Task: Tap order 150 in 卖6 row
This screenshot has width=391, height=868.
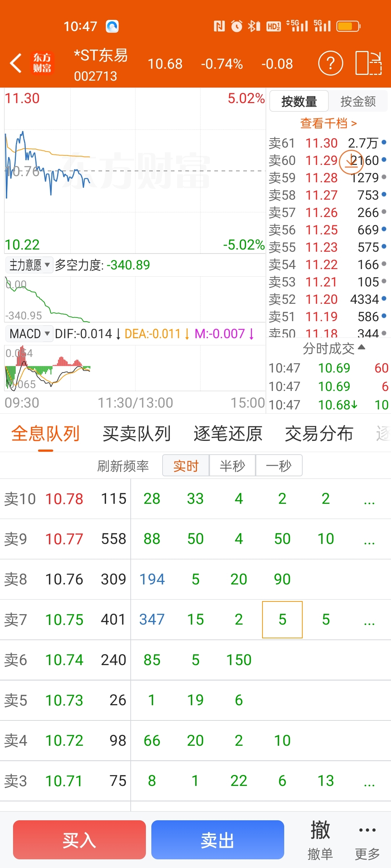Action: 239,660
